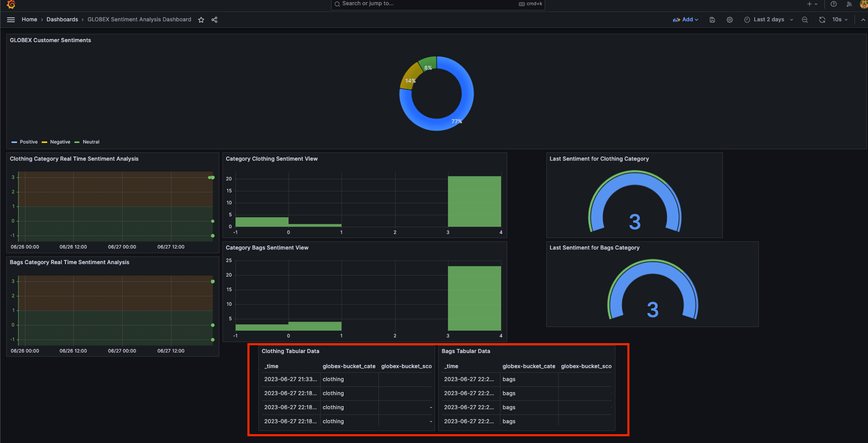The image size is (868, 443).
Task: Open the Last 2 days time range picker
Action: 769,20
